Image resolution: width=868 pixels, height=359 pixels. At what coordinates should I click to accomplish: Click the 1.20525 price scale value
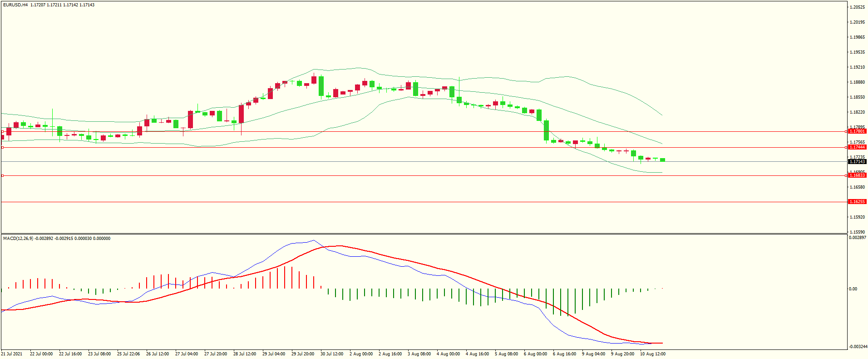857,7
